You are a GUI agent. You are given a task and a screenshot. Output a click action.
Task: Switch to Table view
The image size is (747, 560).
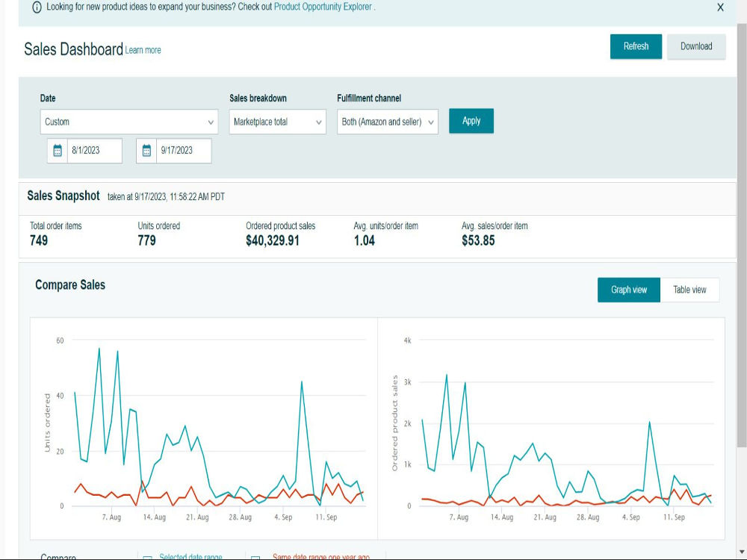click(x=689, y=290)
